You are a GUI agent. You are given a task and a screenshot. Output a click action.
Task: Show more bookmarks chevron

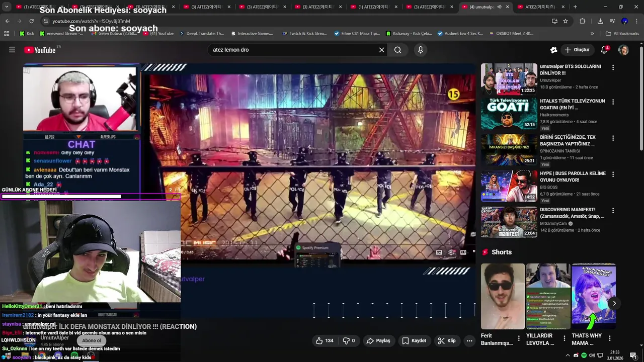[x=592, y=34]
